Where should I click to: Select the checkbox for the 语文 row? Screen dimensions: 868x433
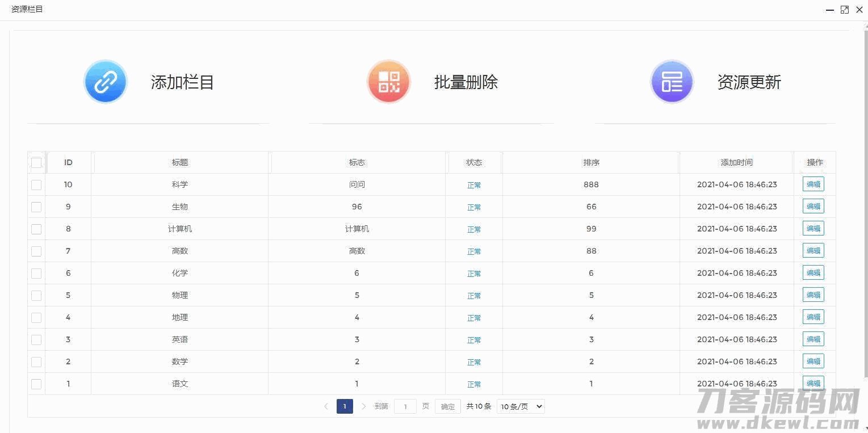click(36, 384)
